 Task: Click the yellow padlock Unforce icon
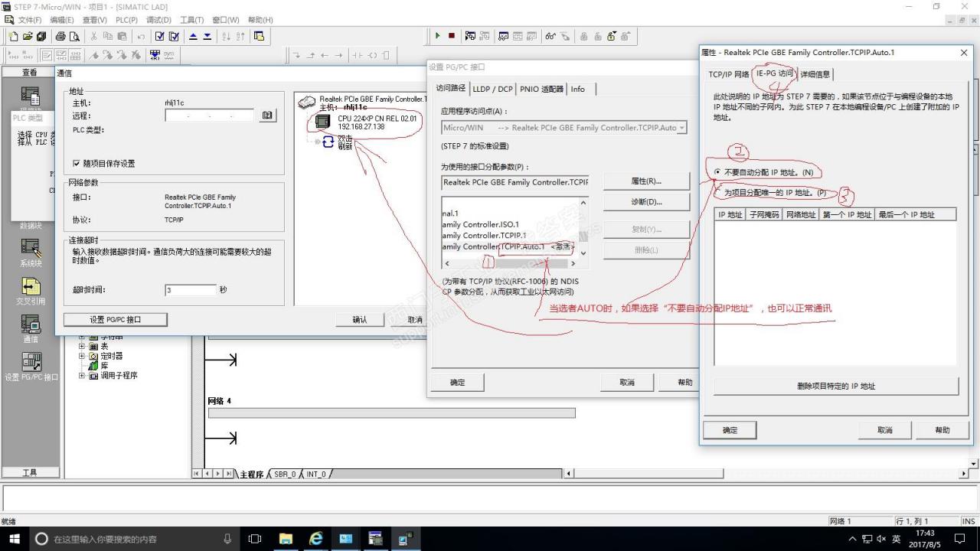click(612, 36)
